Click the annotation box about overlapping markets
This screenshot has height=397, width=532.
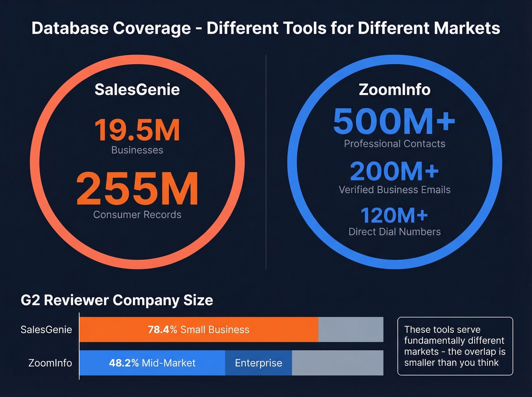click(x=455, y=346)
